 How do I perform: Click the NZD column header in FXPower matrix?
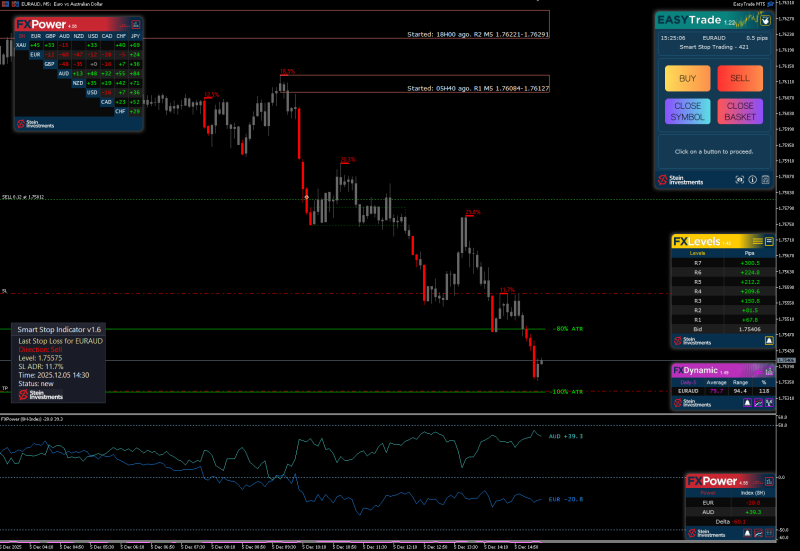click(79, 36)
